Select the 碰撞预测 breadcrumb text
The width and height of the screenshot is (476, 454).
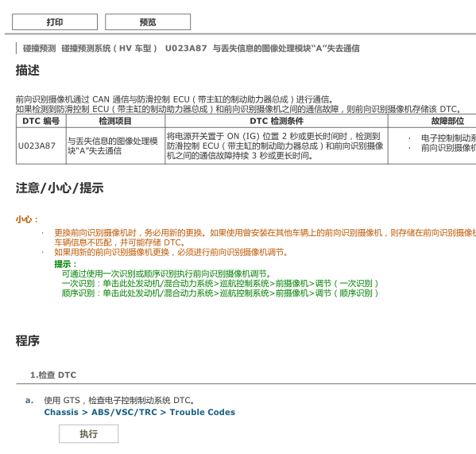click(x=40, y=49)
